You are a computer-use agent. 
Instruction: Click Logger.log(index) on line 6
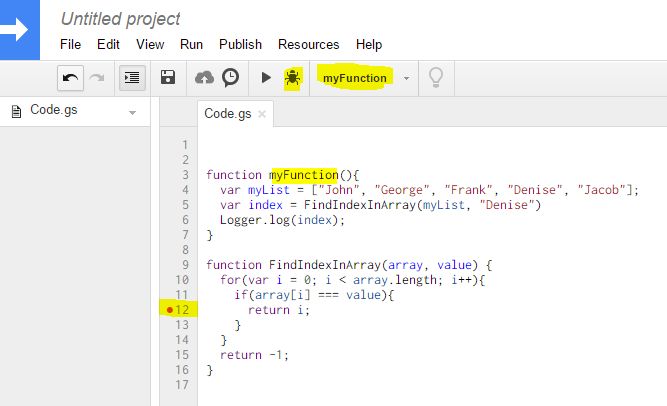282,220
